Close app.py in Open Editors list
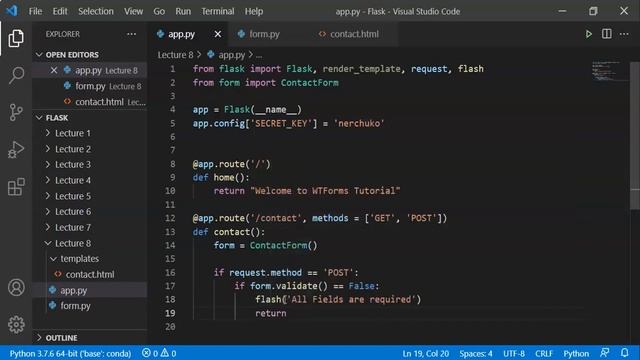Screen dimensions: 640x360 tap(54, 70)
